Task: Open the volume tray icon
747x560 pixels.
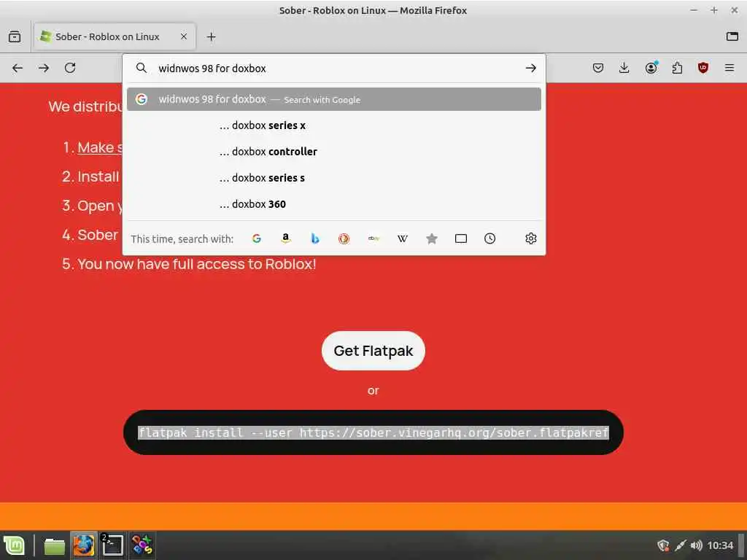Action: [696, 545]
